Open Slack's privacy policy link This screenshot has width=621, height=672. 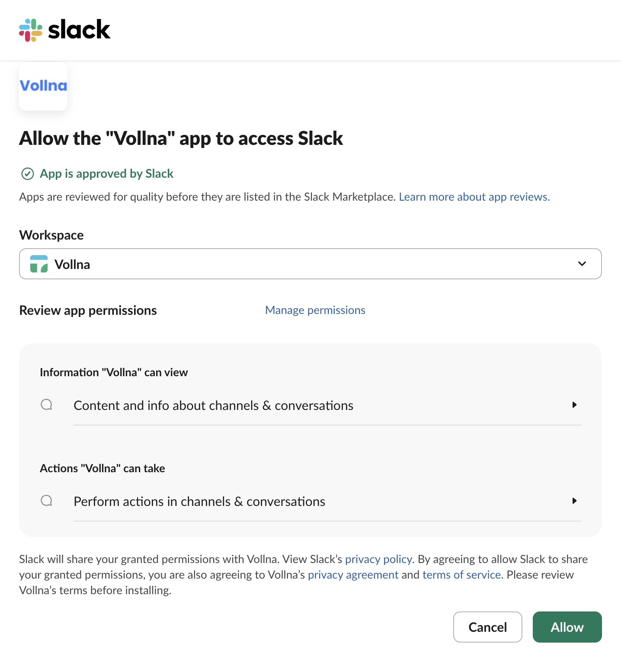378,559
